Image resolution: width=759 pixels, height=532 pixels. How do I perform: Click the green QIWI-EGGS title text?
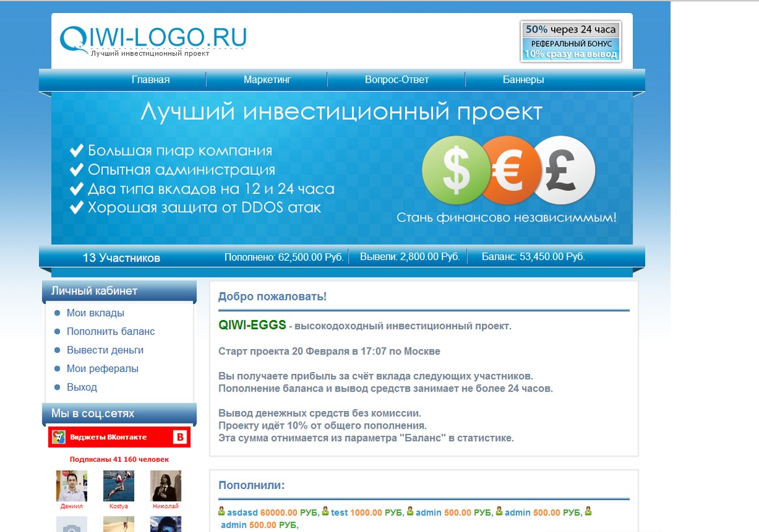click(252, 325)
